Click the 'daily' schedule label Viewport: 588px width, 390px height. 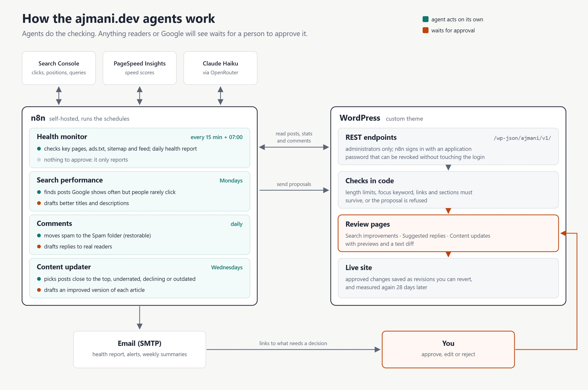(x=236, y=224)
